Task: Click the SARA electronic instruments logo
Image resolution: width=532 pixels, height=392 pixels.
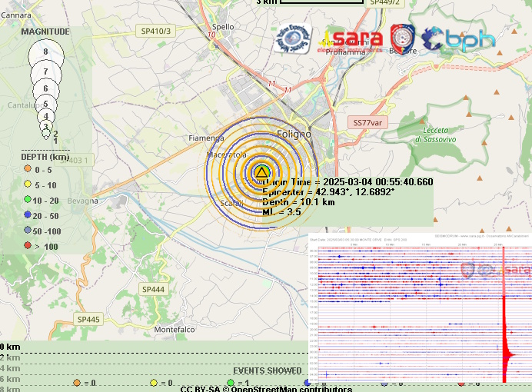Action: [x=353, y=38]
